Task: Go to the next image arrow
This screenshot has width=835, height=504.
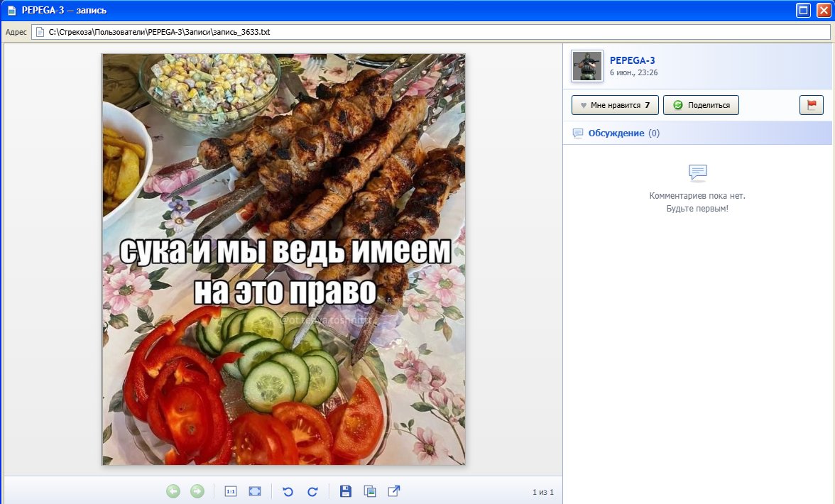Action: [x=197, y=491]
